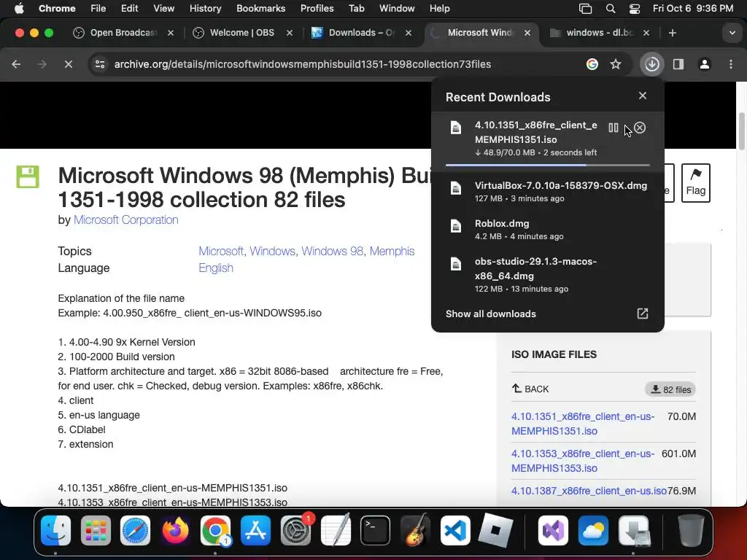The image size is (747, 560).
Task: Open VirtualBox-7.0.10a dmg download entry
Action: click(x=547, y=192)
